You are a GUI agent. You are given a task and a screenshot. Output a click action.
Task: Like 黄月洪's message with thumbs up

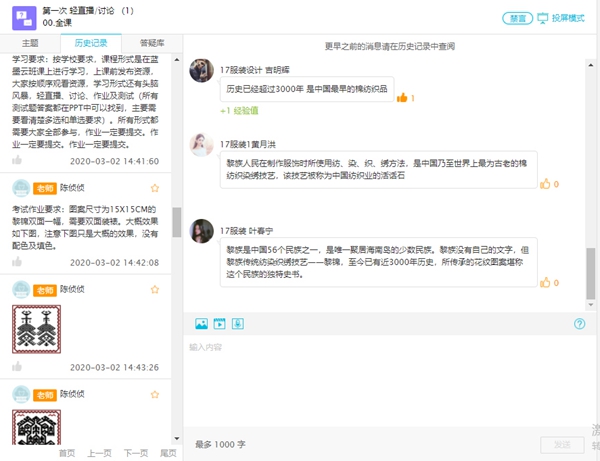pos(546,184)
